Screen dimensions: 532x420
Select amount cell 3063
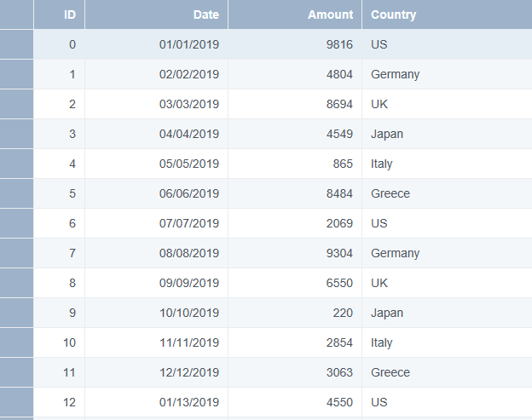[295, 372]
